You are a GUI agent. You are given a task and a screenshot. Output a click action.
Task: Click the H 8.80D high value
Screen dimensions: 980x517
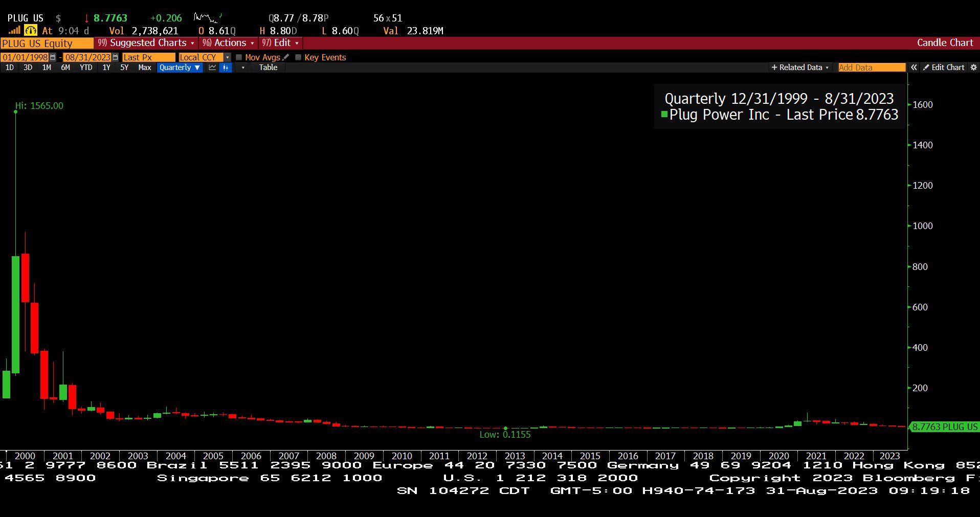pos(278,31)
